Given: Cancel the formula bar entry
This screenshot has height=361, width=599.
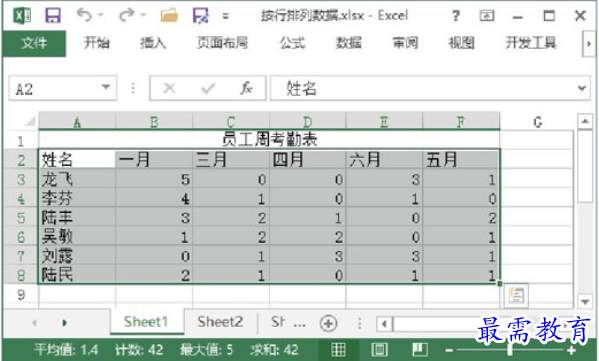Looking at the screenshot, I should [x=169, y=88].
